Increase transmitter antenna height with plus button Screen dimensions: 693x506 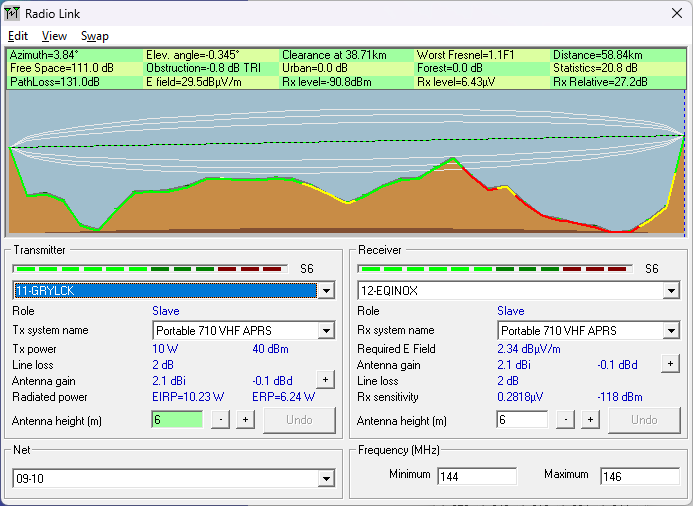pos(245,420)
